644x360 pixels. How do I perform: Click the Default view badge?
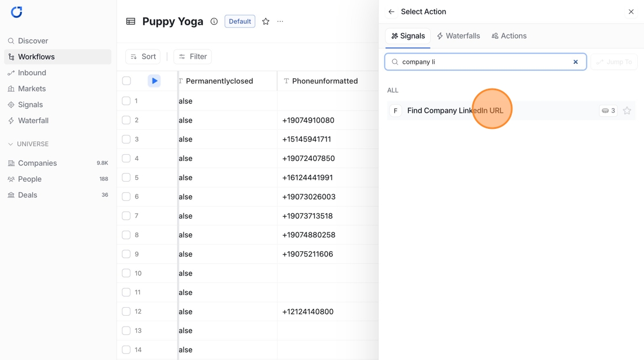240,21
